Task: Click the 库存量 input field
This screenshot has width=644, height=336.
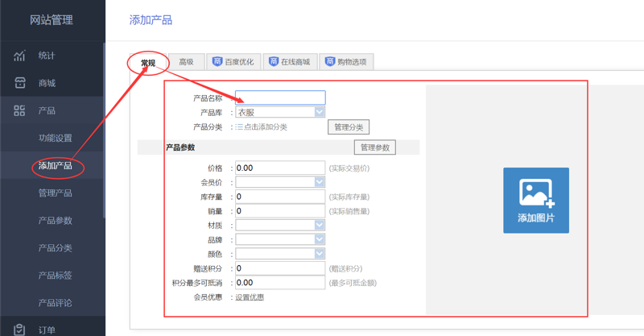Action: (280, 197)
